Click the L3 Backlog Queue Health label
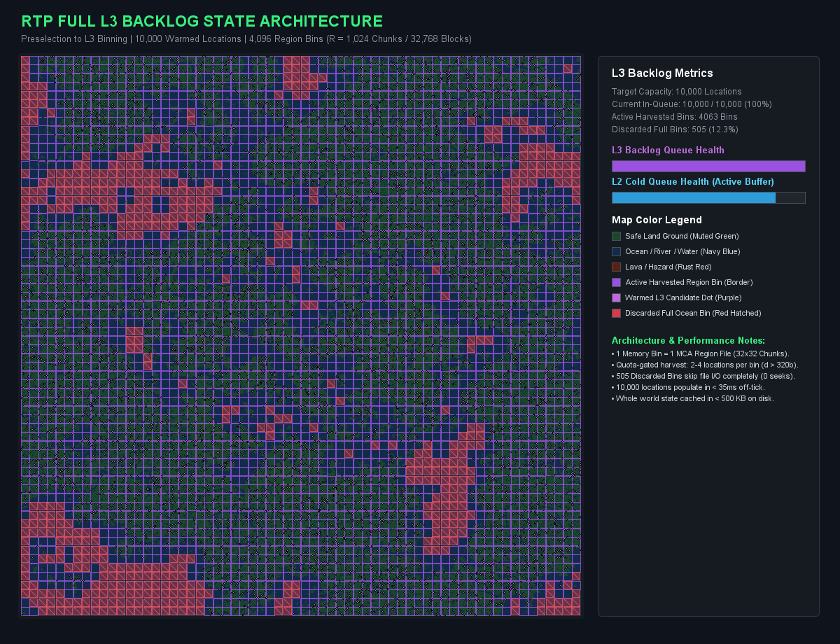This screenshot has height=644, width=840. [x=668, y=150]
